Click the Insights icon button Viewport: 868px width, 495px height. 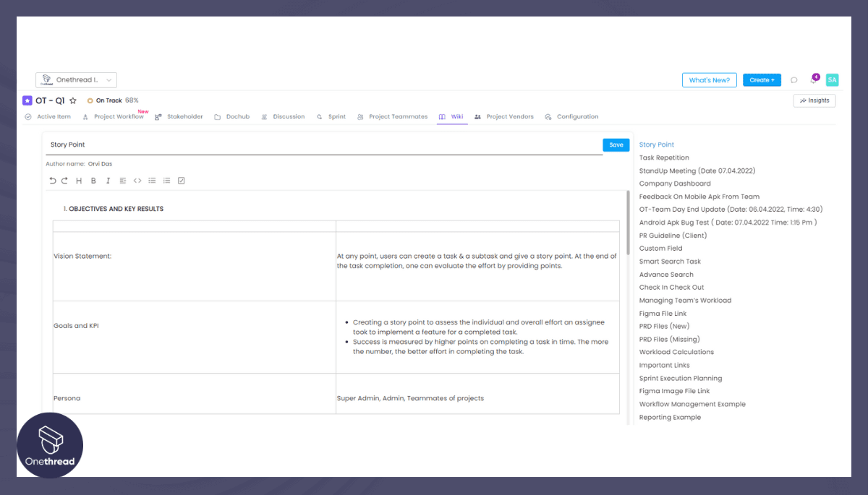[x=814, y=100]
